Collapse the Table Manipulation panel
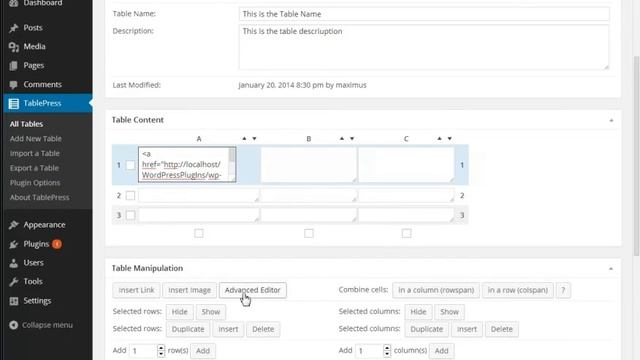Screen dimensions: 640x360 [x=611, y=269]
